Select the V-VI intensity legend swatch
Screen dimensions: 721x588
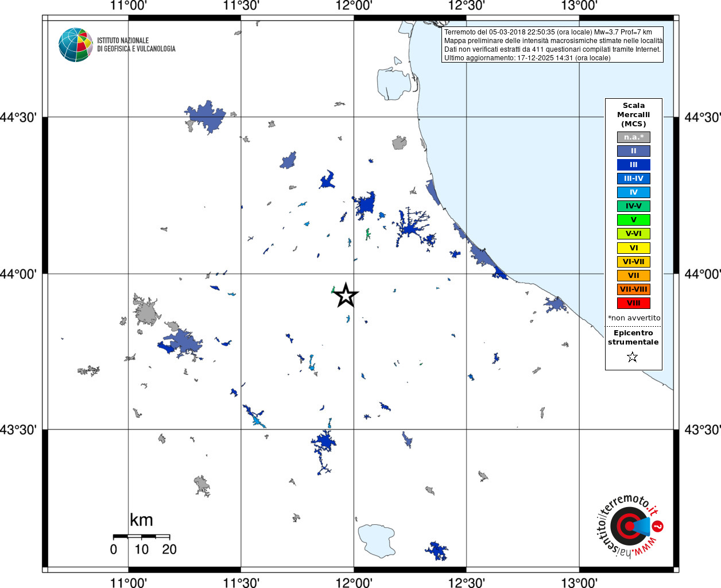[x=634, y=234]
